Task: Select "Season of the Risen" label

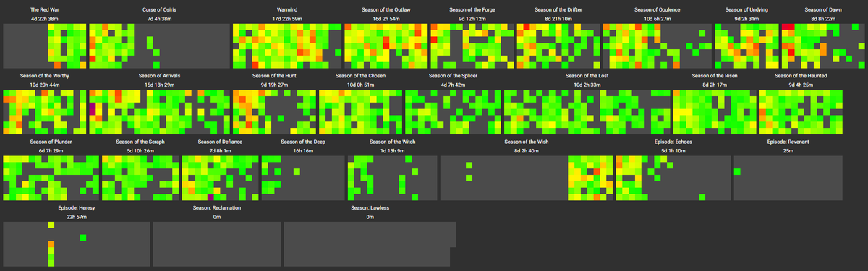Action: (715, 76)
